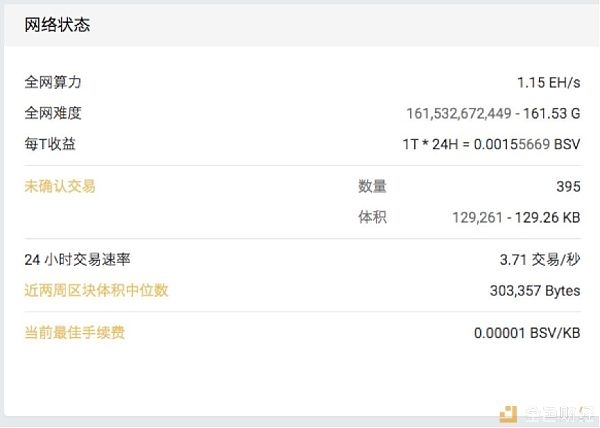Select the 3.71 交易/秒 rate value

pyautogui.click(x=540, y=260)
